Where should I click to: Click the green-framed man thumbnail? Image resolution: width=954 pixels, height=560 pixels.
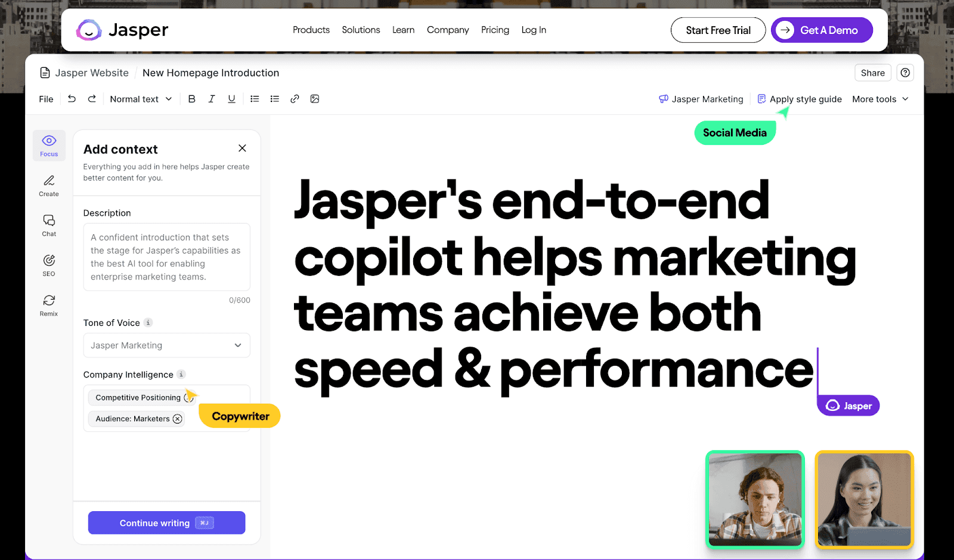tap(755, 499)
